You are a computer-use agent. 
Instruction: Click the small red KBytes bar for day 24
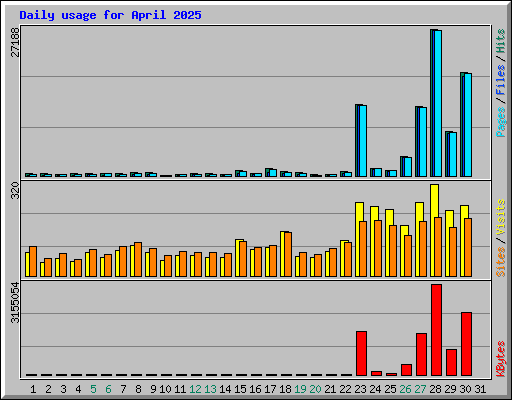[376, 373]
